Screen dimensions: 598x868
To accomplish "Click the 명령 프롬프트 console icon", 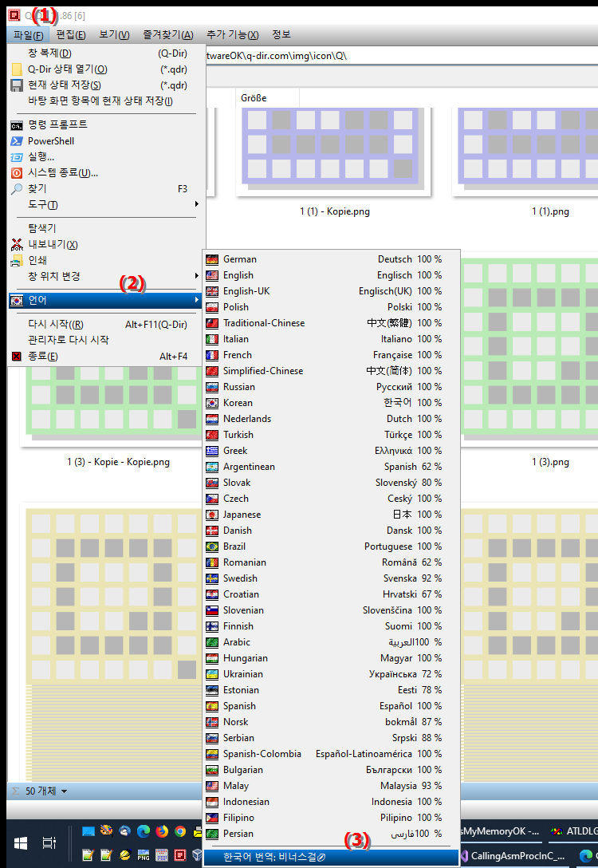I will pyautogui.click(x=18, y=125).
